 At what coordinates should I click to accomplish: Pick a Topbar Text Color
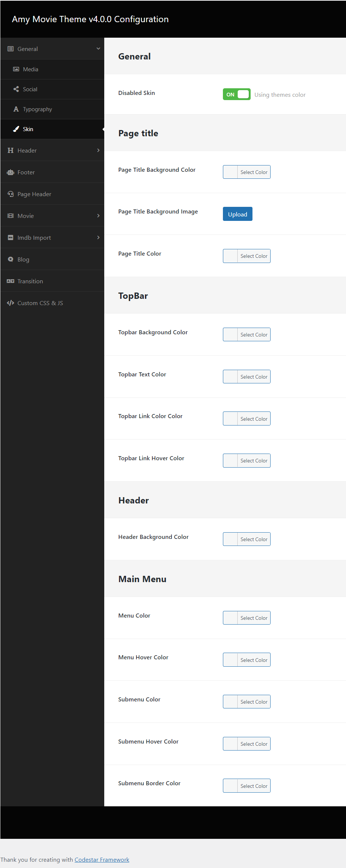point(247,377)
